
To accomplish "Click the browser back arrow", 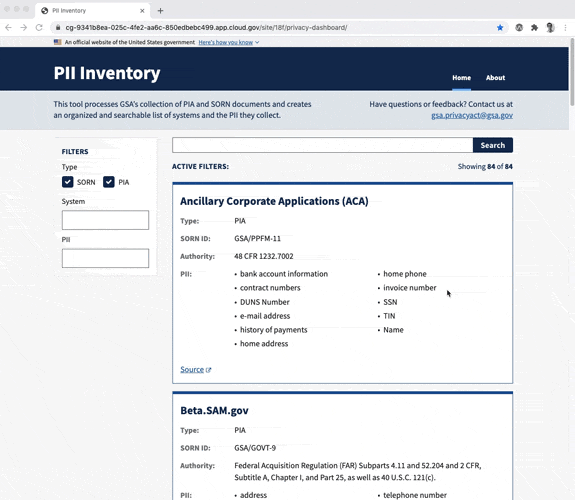I will point(8,28).
